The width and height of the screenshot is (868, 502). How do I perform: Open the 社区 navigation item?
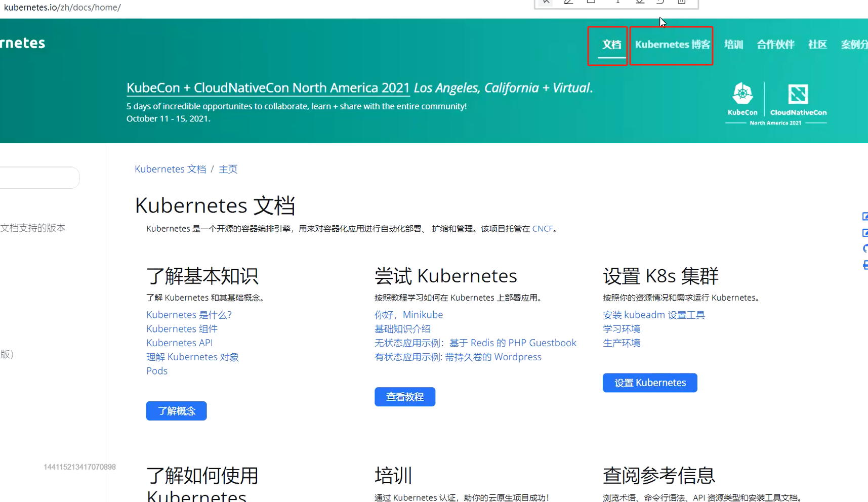click(x=817, y=45)
